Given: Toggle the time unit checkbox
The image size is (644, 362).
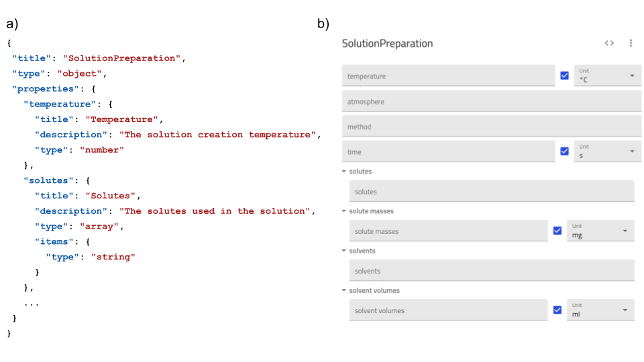Looking at the screenshot, I should 565,152.
